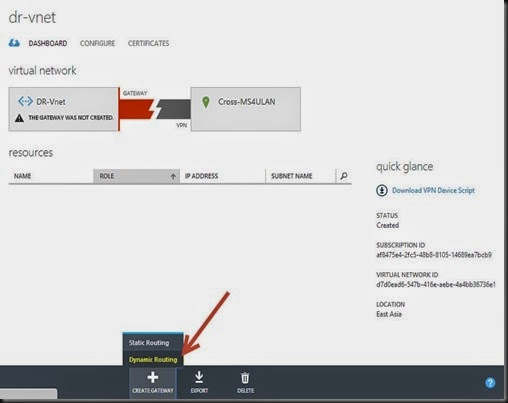508x403 pixels.
Task: Click the DR-Vnet virtual network icon
Action: pos(25,101)
